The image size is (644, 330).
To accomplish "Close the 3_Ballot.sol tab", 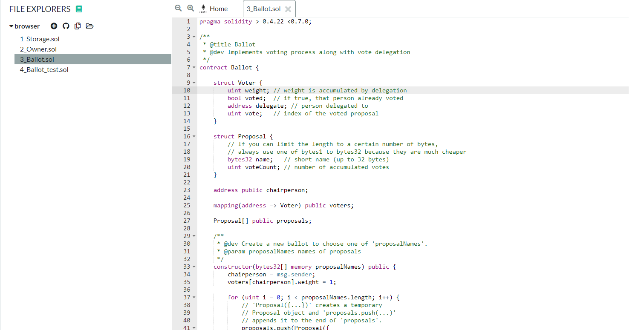I will 288,9.
